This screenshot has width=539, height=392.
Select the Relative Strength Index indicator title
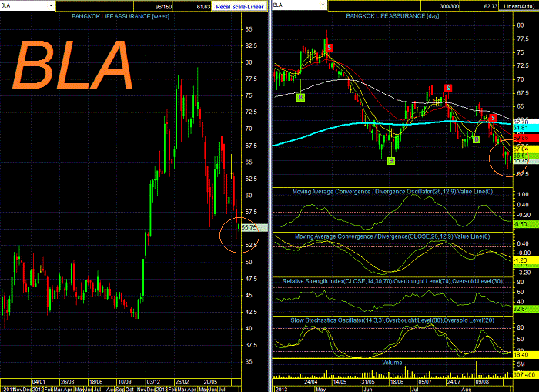click(x=392, y=281)
